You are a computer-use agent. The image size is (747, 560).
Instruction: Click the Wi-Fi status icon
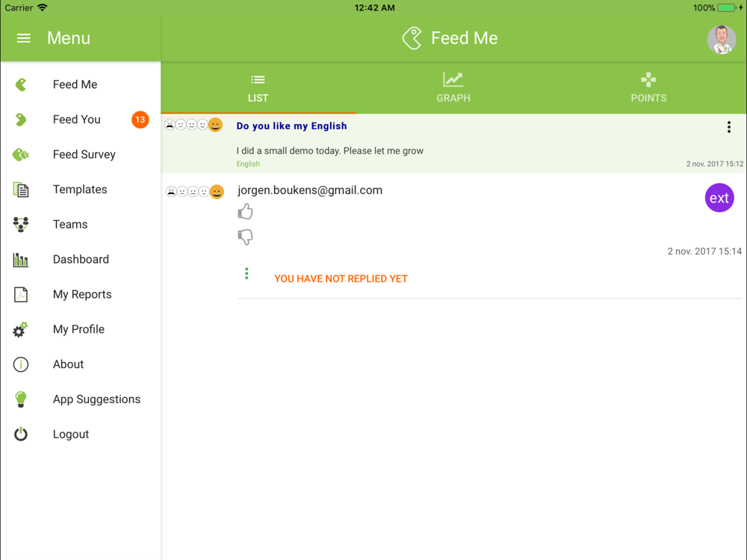43,7
